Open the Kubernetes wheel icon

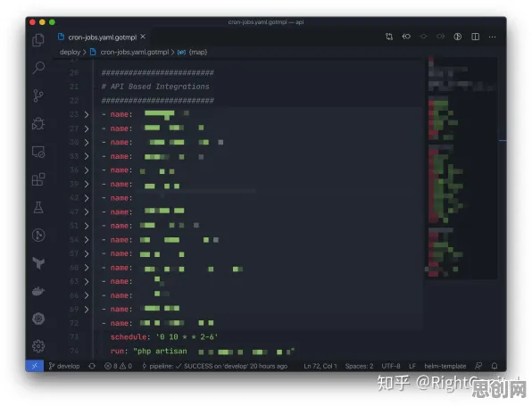point(38,319)
